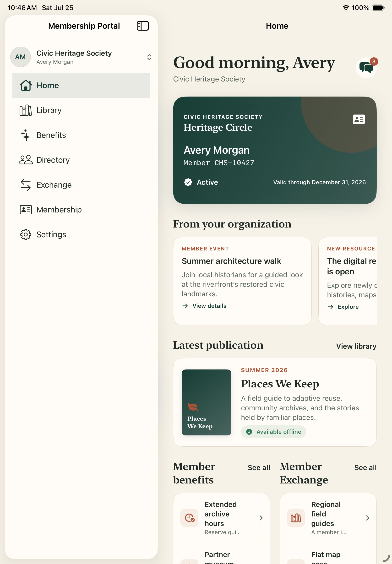Click the Library books icon in sidebar

[26, 110]
